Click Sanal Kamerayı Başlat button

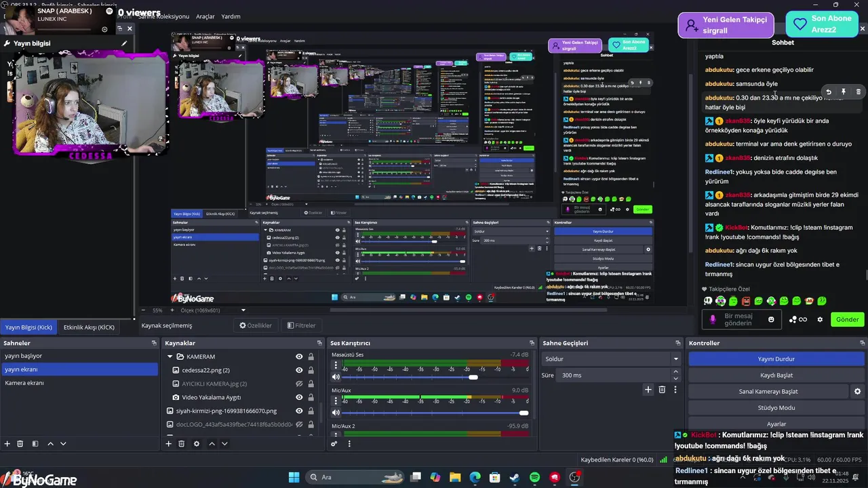point(768,392)
